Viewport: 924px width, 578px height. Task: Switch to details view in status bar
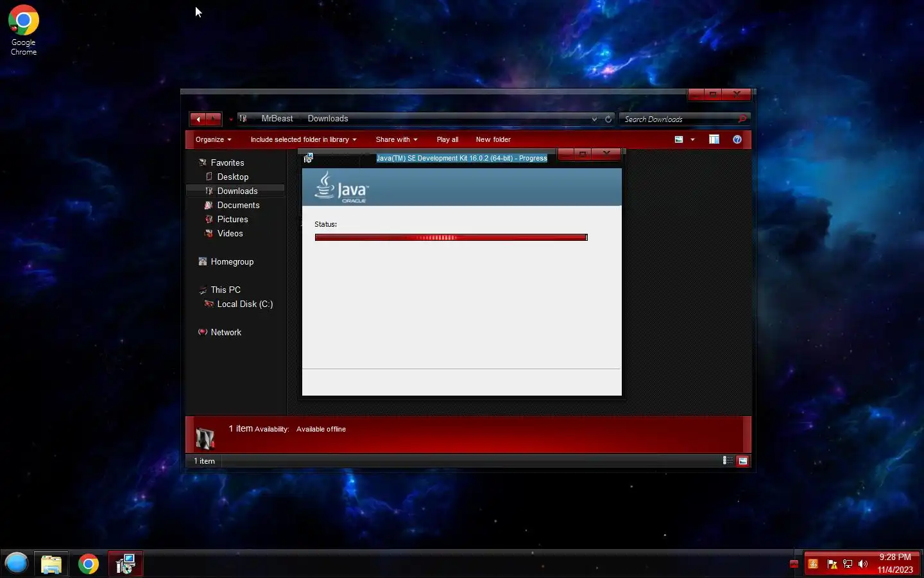728,460
